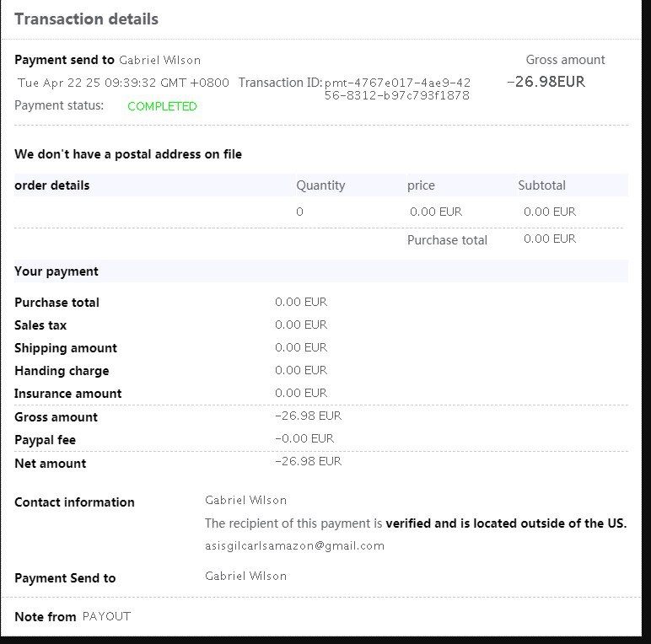Screen dimensions: 651x644
Task: Click the Subtotal column header
Action: tap(542, 185)
